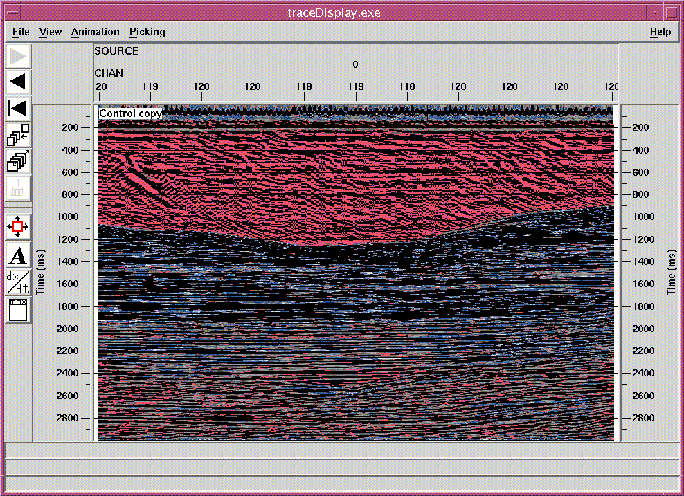
Task: Click the SOURCE header label
Action: coord(116,51)
